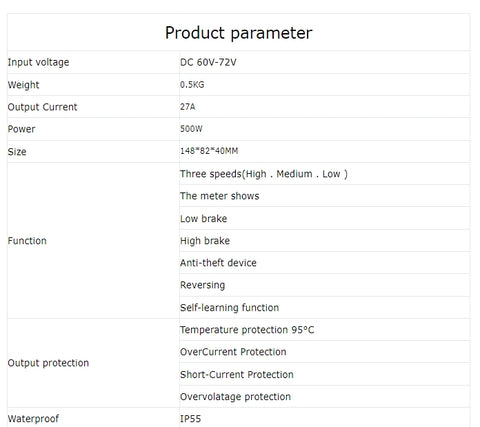The height and width of the screenshot is (427, 480).
Task: Click the Function row label
Action: coord(27,241)
